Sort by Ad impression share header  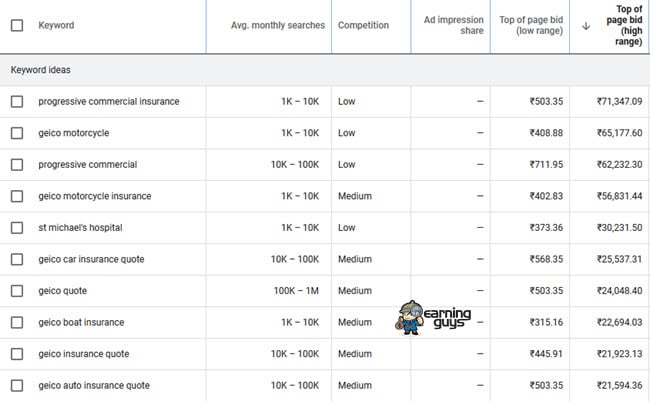454,25
